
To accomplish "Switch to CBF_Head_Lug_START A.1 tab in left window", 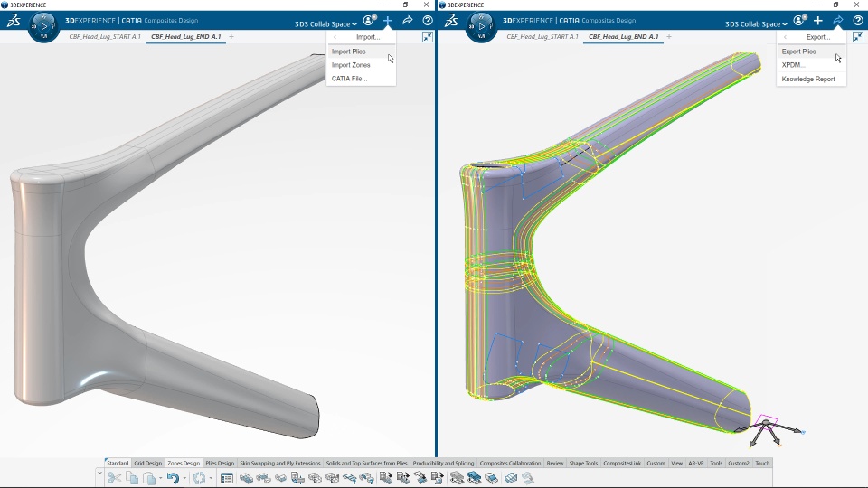I will 105,36.
